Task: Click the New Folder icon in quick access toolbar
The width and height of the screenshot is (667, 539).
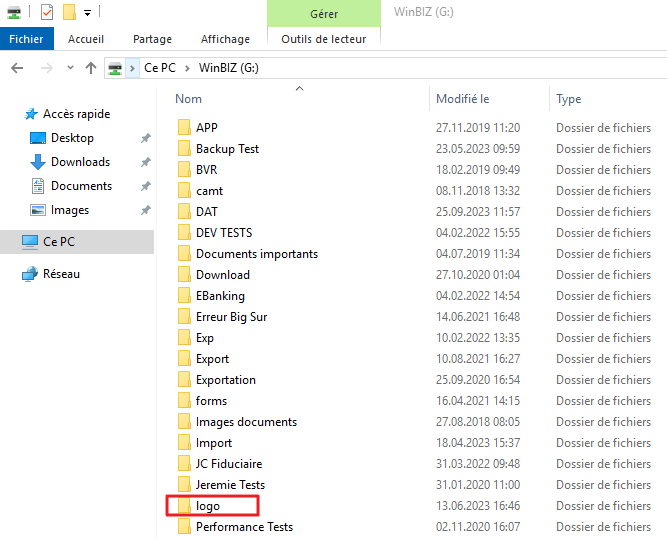Action: tap(69, 12)
